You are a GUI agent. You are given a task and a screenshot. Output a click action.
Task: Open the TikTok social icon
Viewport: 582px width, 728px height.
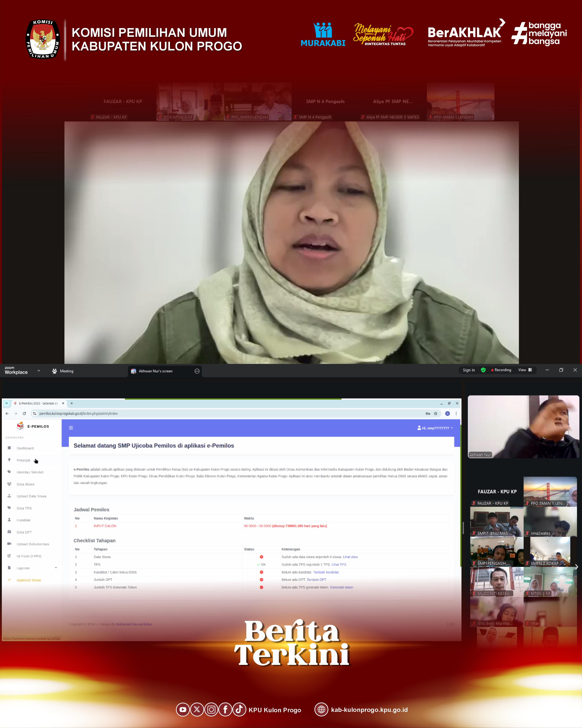pos(239,709)
